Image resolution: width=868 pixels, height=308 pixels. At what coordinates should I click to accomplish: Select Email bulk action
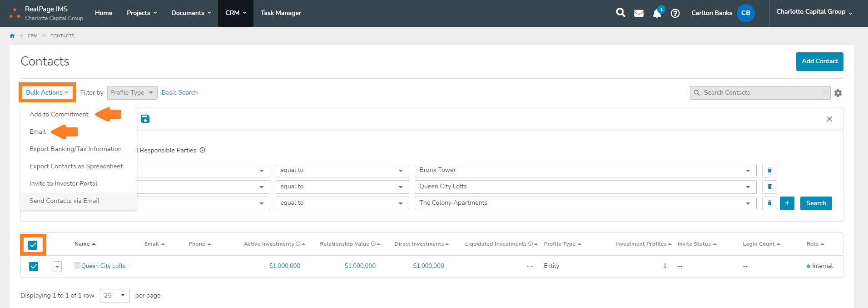click(x=38, y=132)
